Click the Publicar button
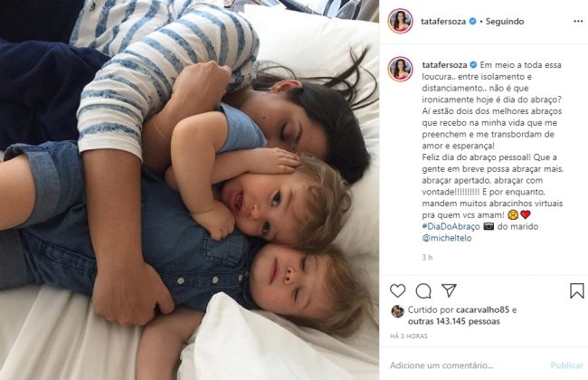588x380 pixels. (x=566, y=366)
